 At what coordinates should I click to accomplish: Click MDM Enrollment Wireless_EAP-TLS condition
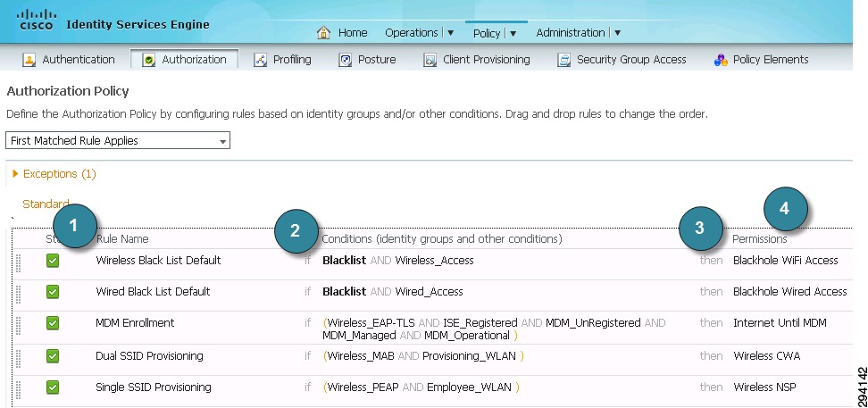click(495, 329)
